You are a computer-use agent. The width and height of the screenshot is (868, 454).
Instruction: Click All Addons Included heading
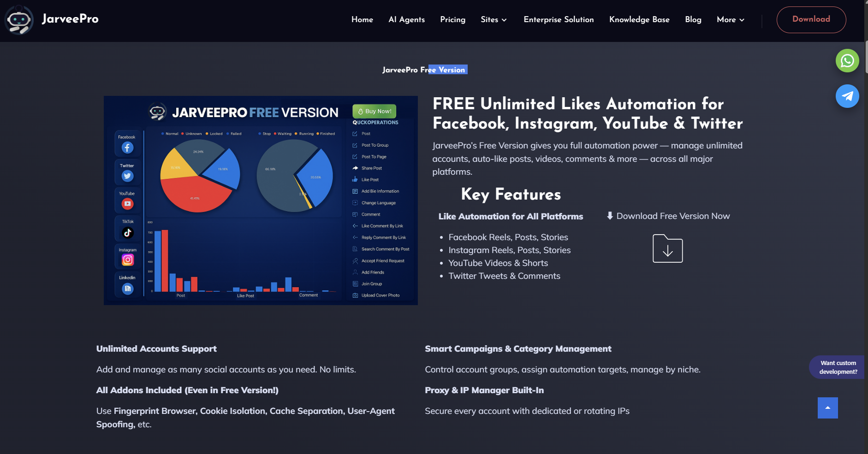click(x=187, y=390)
